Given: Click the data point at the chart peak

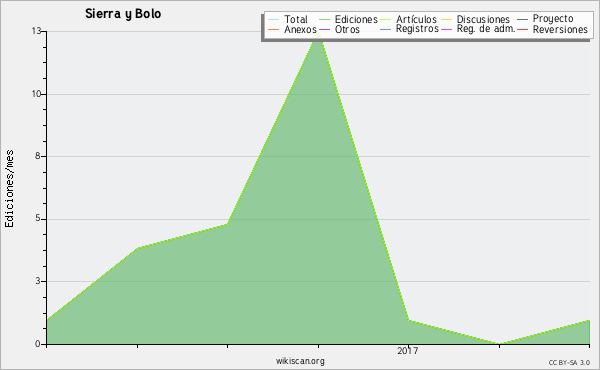Looking at the screenshot, I should point(318,33).
